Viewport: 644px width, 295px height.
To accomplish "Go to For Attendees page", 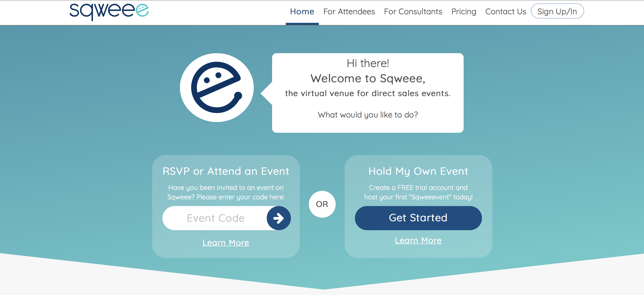I will (349, 11).
